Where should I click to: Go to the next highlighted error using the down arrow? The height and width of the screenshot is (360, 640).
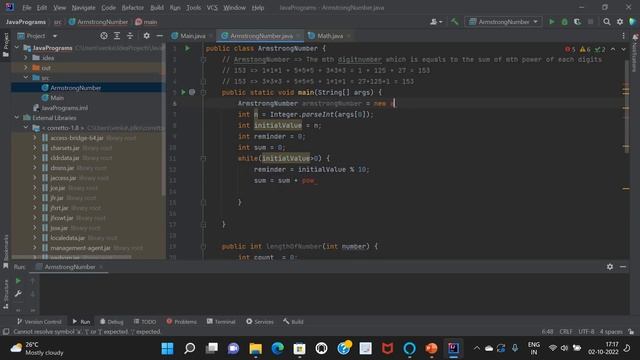click(623, 49)
